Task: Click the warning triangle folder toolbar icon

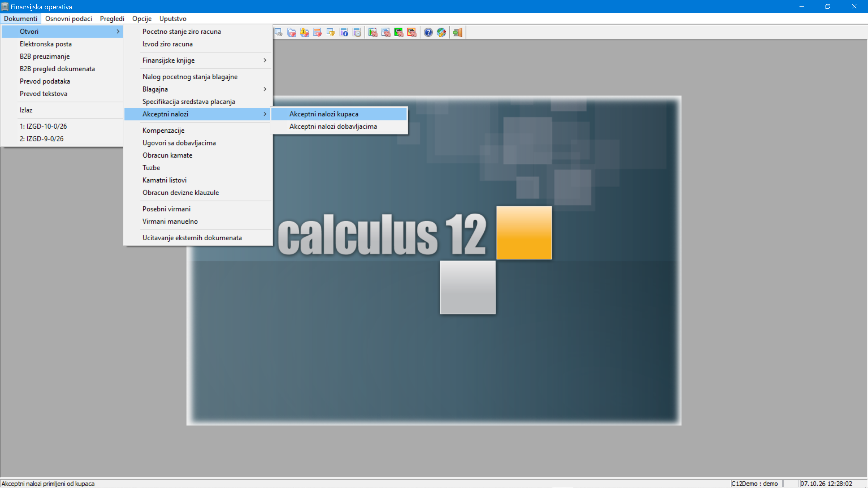Action: click(x=305, y=32)
